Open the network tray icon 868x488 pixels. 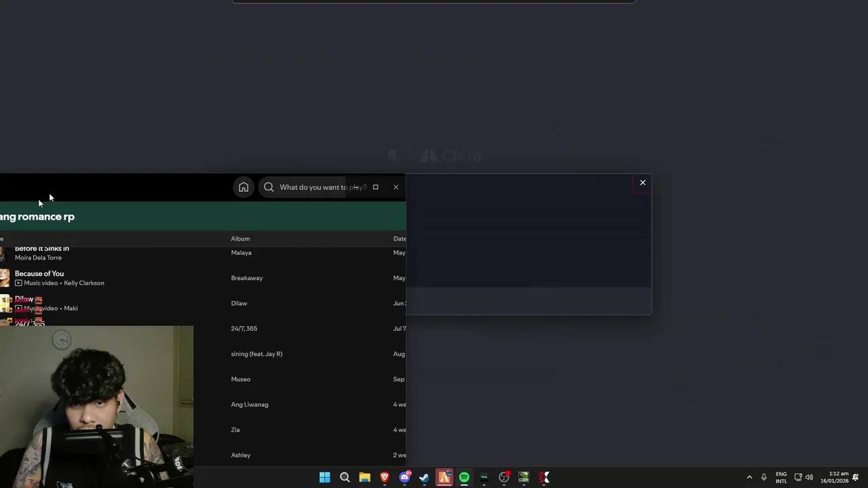[798, 478]
